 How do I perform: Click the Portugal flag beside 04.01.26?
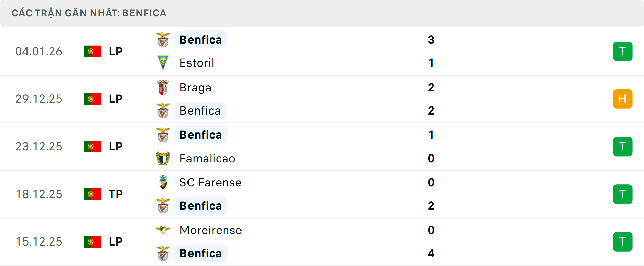[92, 51]
